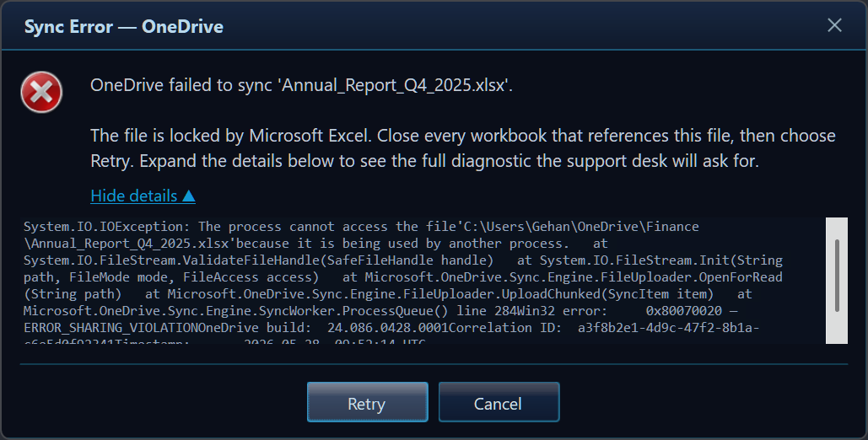Click Retry to sync the file again

click(x=368, y=402)
